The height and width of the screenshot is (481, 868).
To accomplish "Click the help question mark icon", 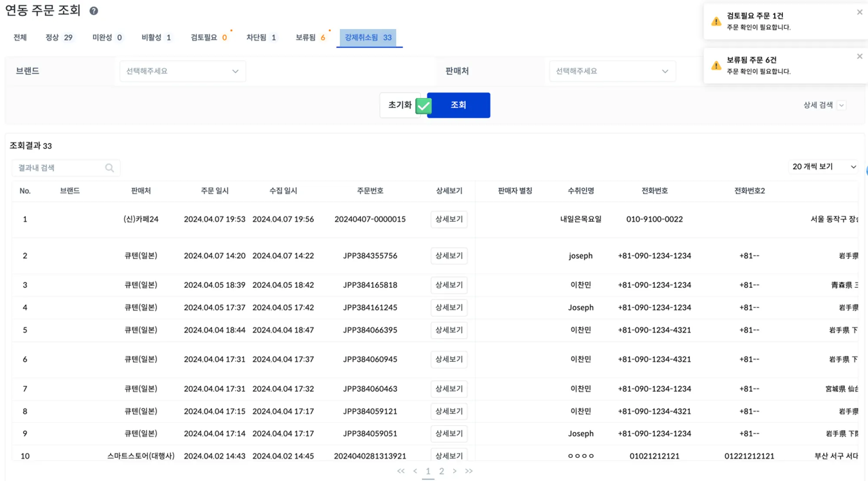I will click(94, 11).
